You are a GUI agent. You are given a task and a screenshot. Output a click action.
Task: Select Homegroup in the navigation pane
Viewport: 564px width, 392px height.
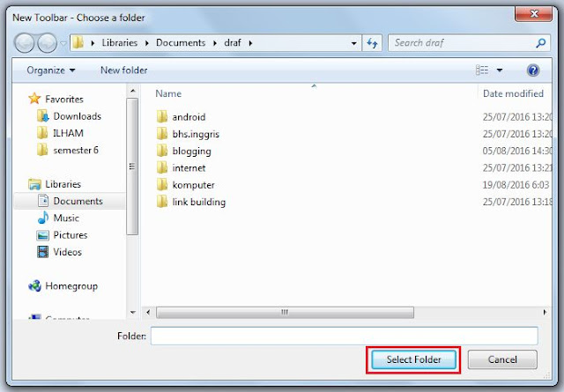point(71,286)
